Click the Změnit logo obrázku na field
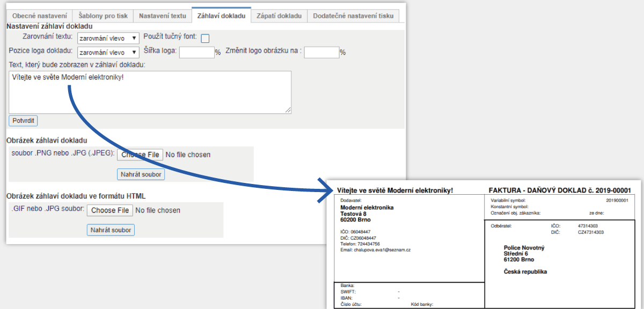644x309 pixels. click(321, 52)
